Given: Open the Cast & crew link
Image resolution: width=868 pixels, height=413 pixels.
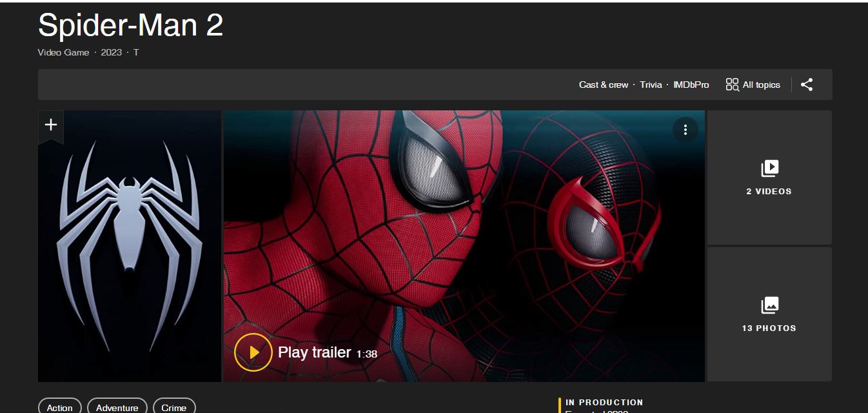Looking at the screenshot, I should click(604, 85).
